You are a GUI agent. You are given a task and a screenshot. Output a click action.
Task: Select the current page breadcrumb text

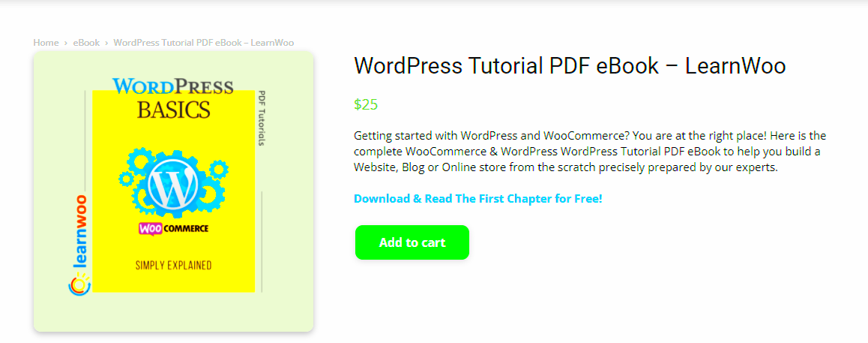coord(204,43)
